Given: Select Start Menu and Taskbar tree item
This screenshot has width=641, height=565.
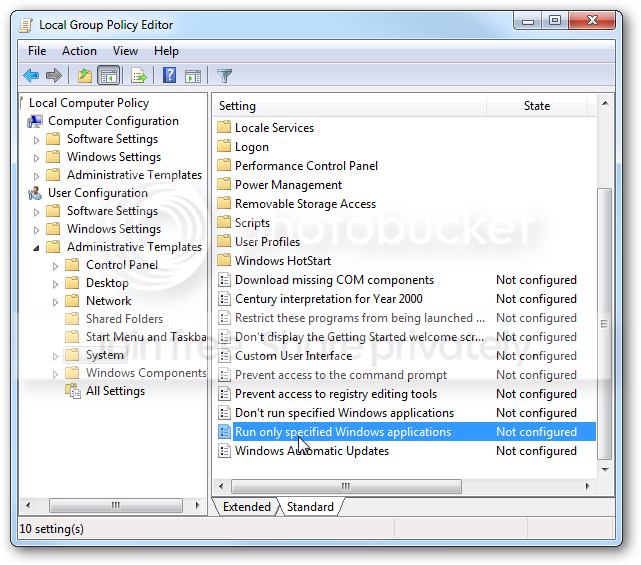Looking at the screenshot, I should (146, 337).
